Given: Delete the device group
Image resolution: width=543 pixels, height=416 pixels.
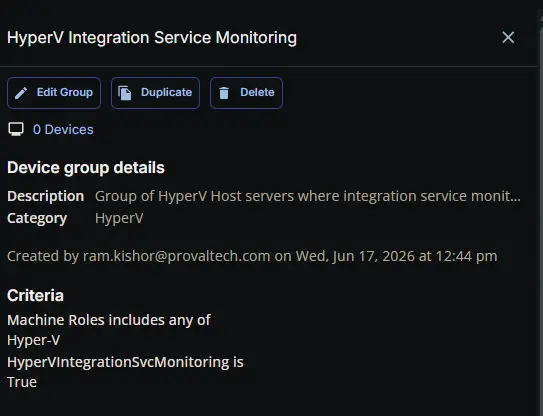Looking at the screenshot, I should pyautogui.click(x=246, y=93).
